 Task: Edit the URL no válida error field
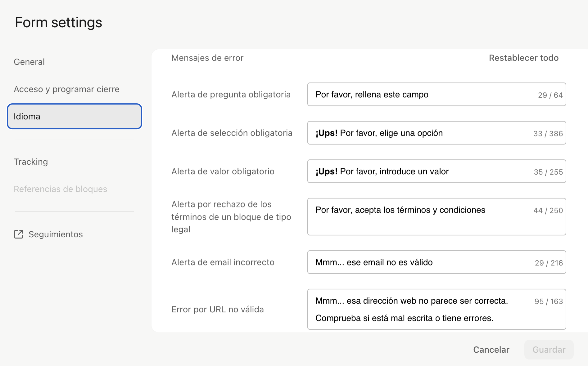tap(436, 309)
